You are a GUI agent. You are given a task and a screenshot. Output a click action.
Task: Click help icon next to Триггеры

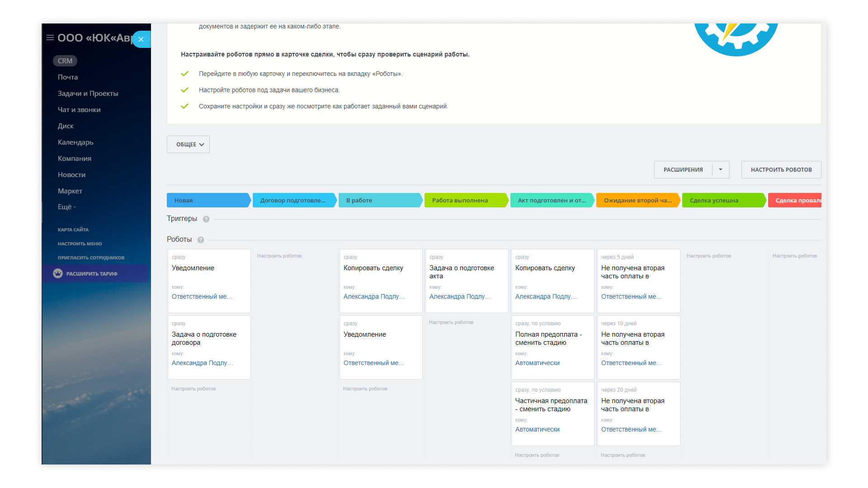pos(206,219)
